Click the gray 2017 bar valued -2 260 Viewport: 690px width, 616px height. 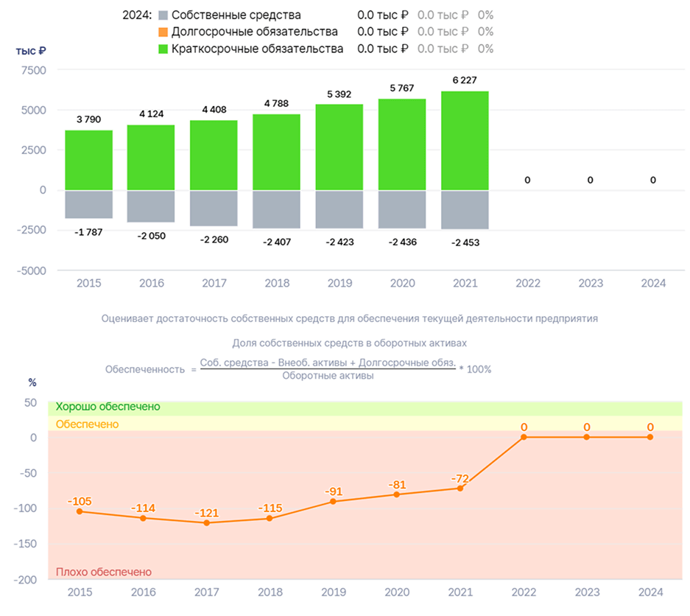click(x=214, y=209)
